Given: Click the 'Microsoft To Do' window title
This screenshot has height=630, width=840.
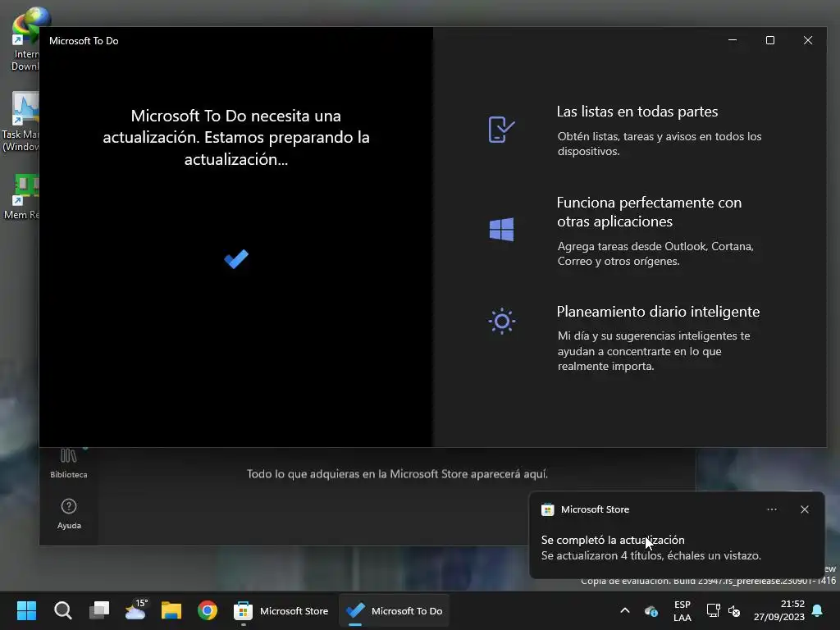Looking at the screenshot, I should [x=84, y=41].
